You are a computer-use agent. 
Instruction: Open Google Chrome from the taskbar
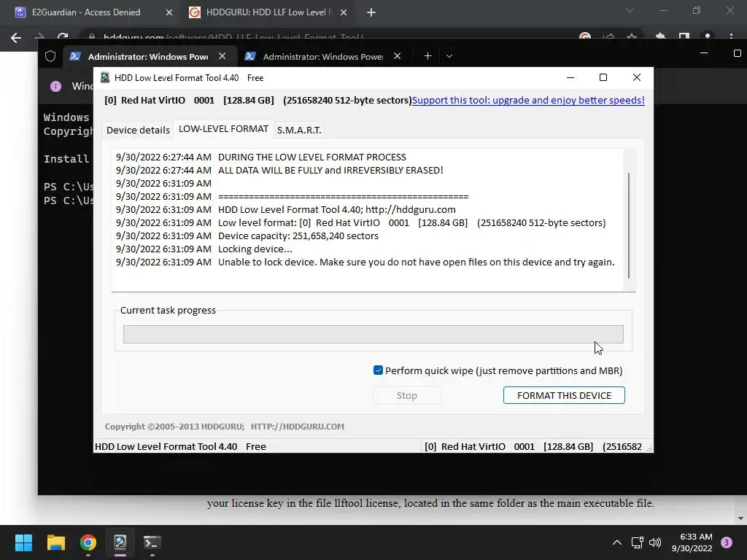[88, 542]
